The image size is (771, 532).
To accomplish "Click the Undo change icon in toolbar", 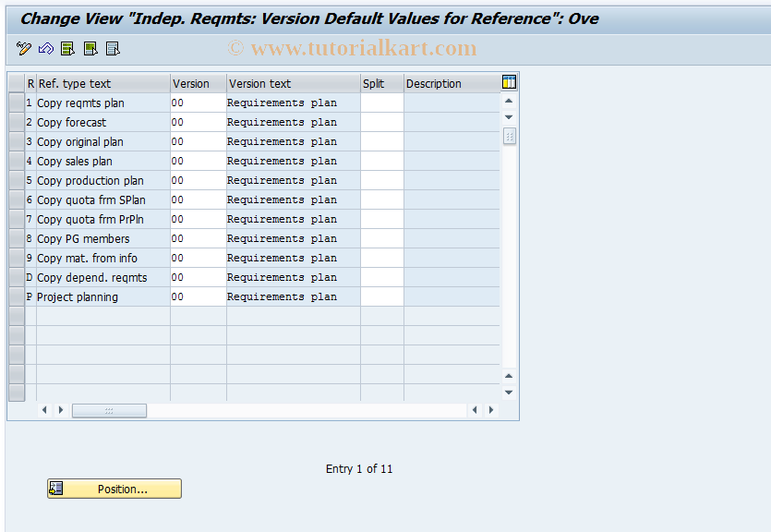I will tap(46, 48).
